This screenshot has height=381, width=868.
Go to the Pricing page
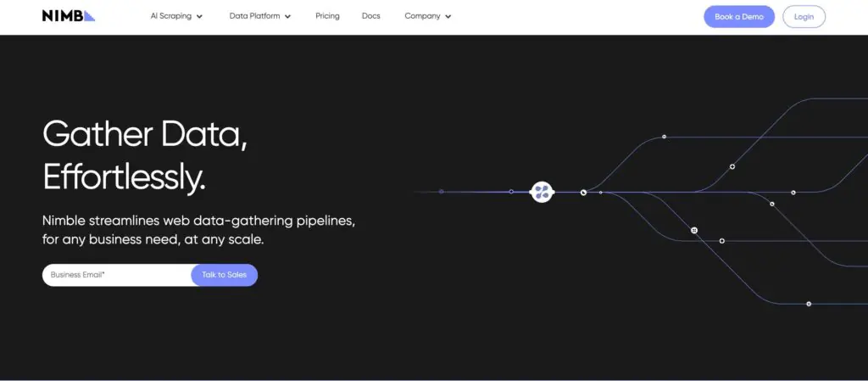pos(327,16)
